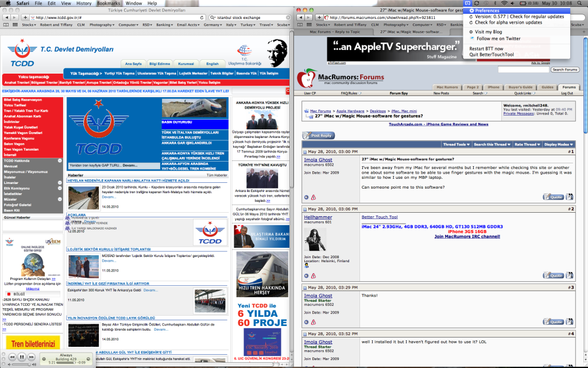Click the MacRumors forum search input field
588x368 pixels.
[x=523, y=70]
